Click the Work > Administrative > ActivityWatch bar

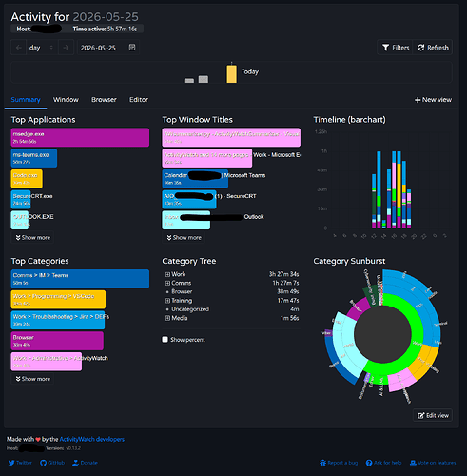tap(47, 362)
